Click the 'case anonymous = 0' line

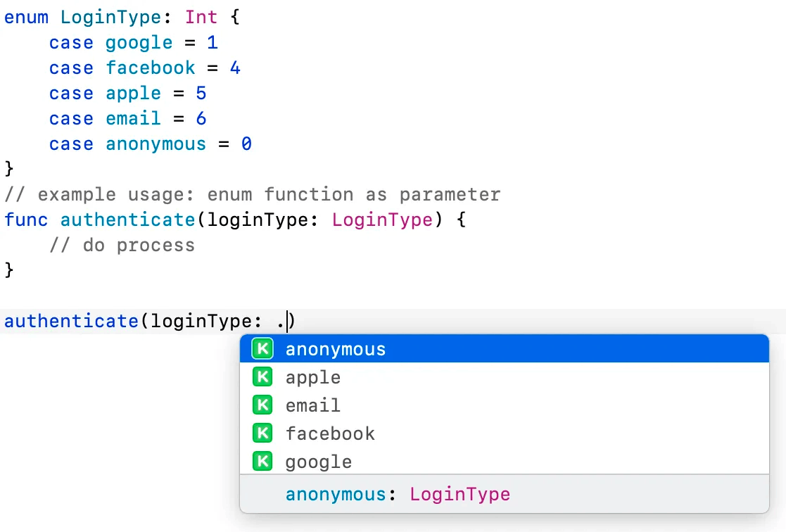[x=151, y=144]
